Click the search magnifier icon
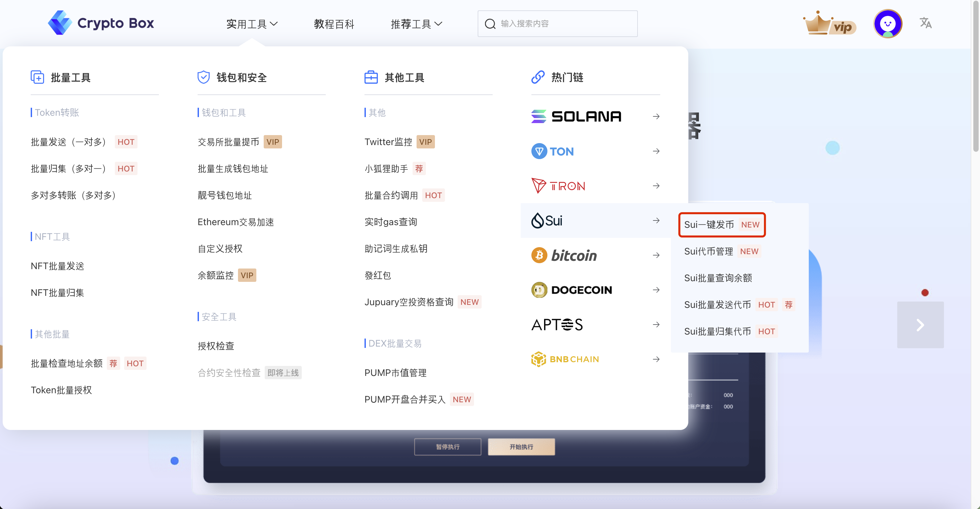This screenshot has height=509, width=980. click(490, 24)
